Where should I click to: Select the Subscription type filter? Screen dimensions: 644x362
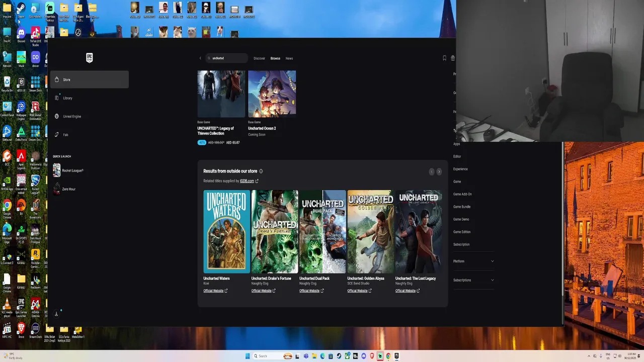click(461, 244)
